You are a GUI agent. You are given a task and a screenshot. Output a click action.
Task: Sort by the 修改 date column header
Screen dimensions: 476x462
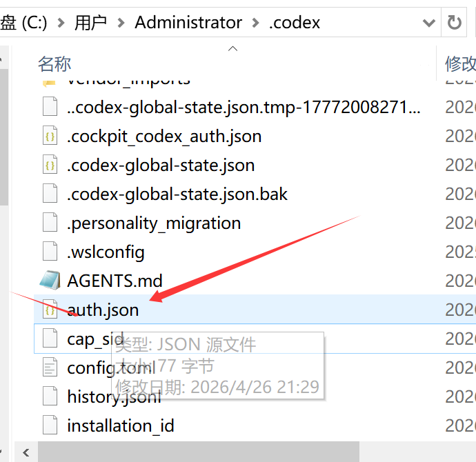pos(461,63)
